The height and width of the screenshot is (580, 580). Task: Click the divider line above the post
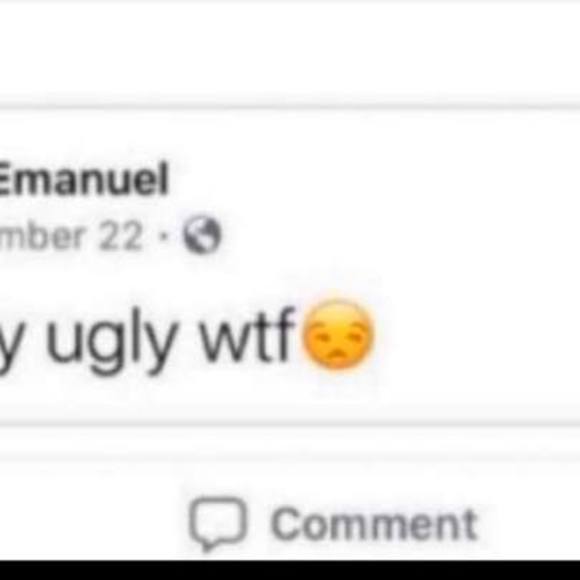(x=290, y=107)
